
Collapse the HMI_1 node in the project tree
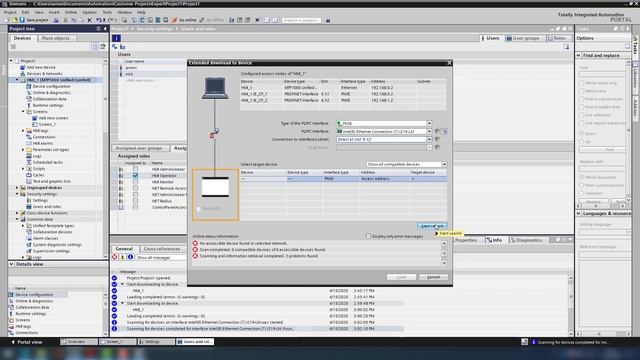point(17,80)
